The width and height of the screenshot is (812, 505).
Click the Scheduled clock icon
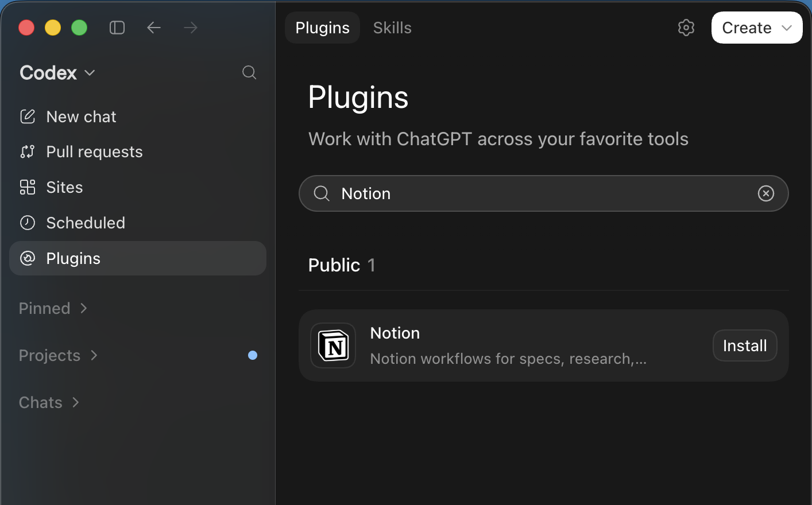point(28,223)
